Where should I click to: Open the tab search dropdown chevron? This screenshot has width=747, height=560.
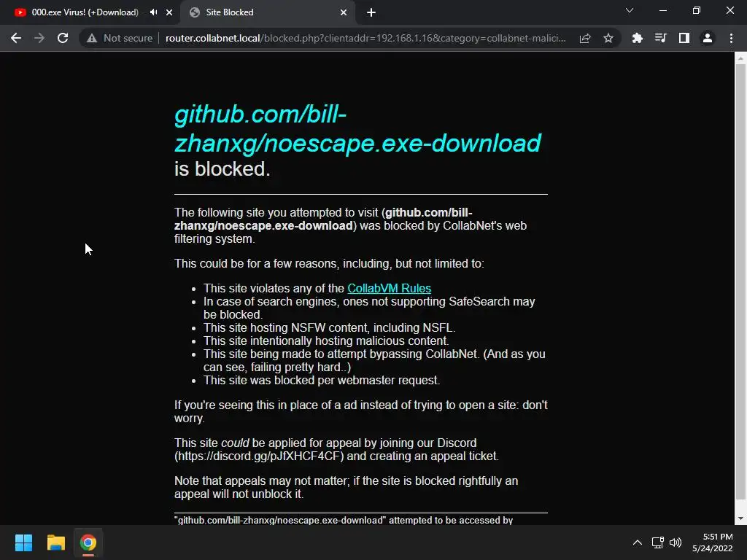(x=630, y=10)
